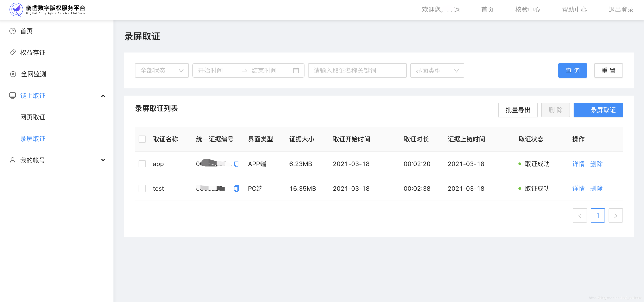Click the 00:02:38 duration cell
The width and height of the screenshot is (644, 302).
pyautogui.click(x=417, y=188)
